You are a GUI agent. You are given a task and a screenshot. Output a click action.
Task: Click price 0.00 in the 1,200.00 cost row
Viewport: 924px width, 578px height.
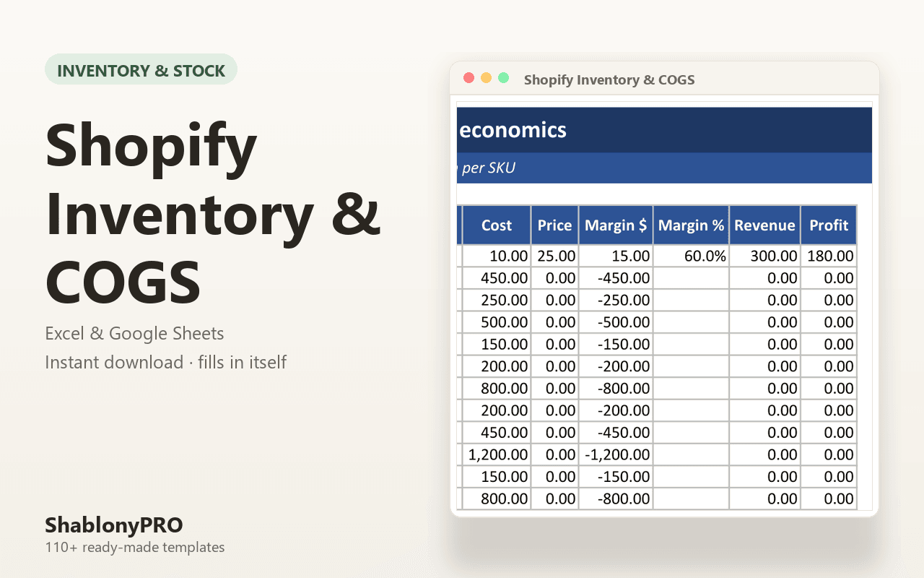point(554,454)
